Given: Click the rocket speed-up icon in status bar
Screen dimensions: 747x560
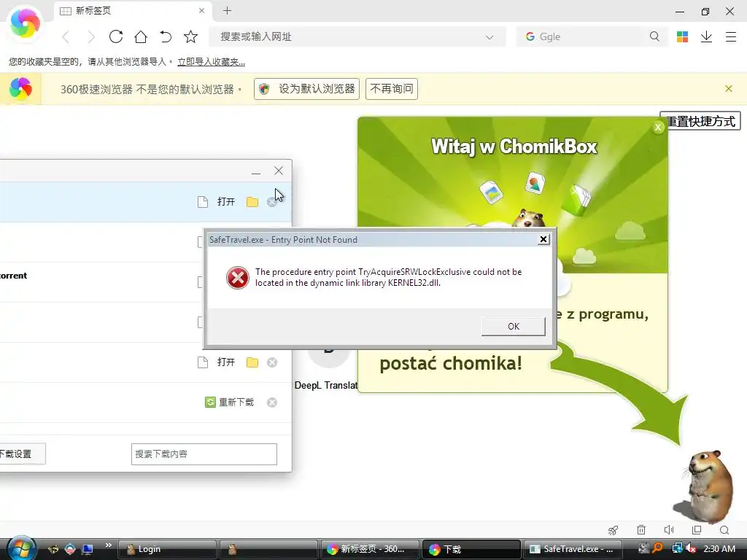Looking at the screenshot, I should pyautogui.click(x=613, y=530).
